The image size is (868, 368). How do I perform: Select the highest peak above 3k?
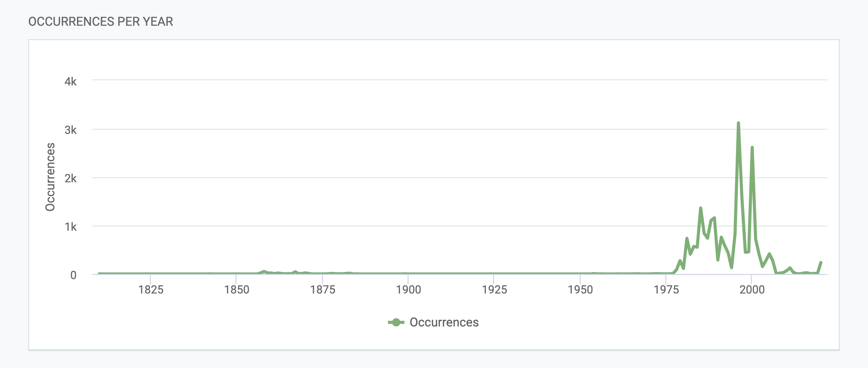(x=738, y=123)
